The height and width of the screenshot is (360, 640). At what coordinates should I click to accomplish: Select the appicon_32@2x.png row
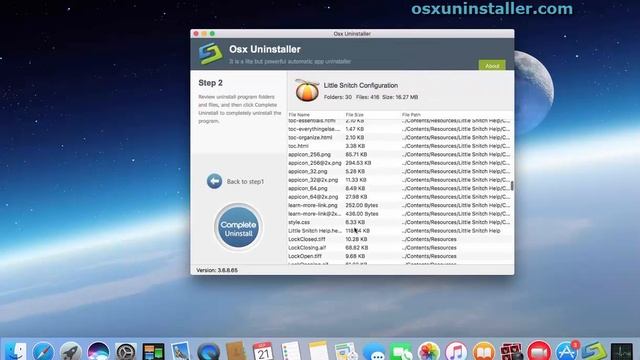pos(400,180)
